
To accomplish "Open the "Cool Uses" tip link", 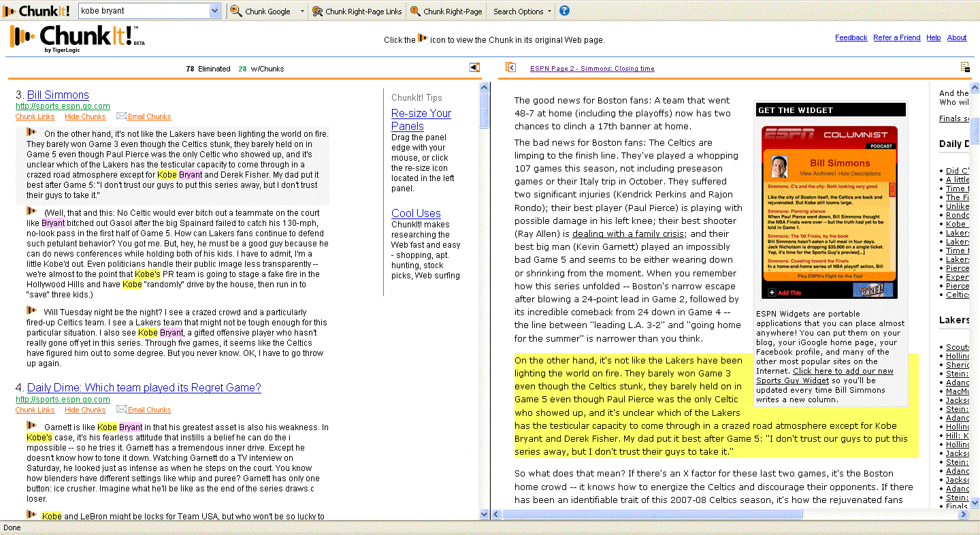I will point(416,214).
